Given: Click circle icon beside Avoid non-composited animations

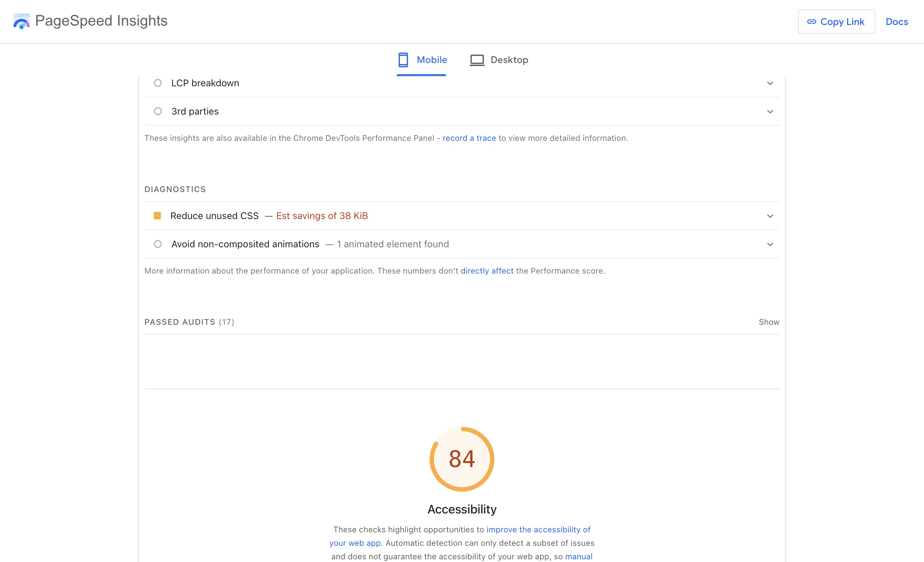Looking at the screenshot, I should click(158, 244).
